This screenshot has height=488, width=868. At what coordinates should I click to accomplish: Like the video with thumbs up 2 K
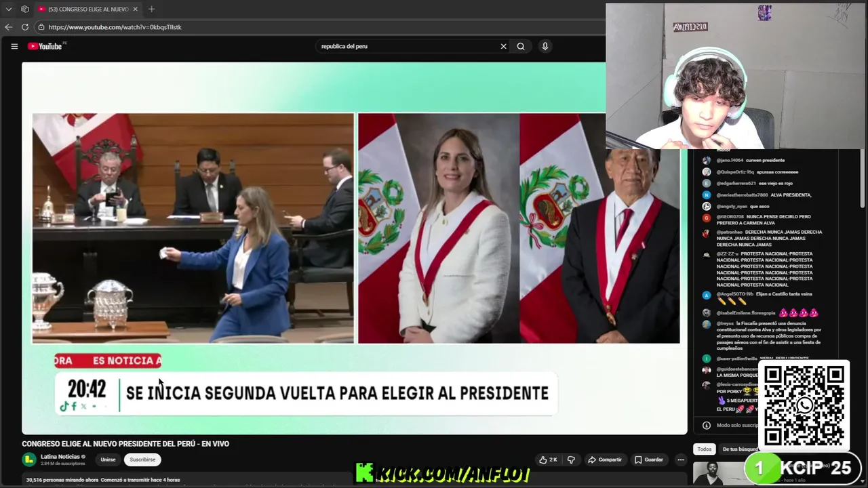coord(548,460)
